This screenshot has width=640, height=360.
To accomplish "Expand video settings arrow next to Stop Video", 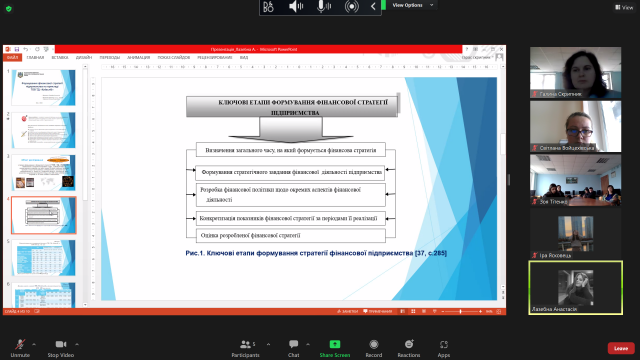I will pos(77,344).
